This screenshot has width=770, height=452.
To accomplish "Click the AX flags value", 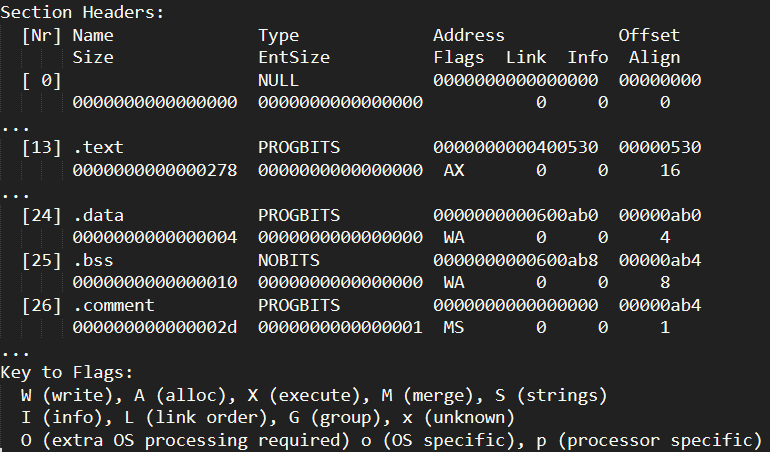I will pos(454,170).
